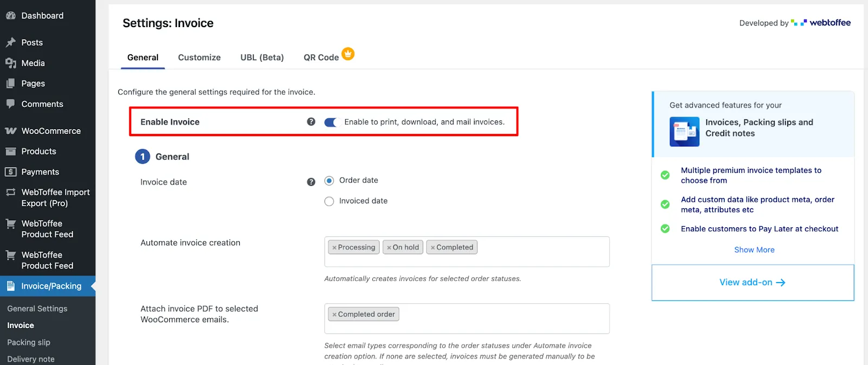This screenshot has height=365, width=868.
Task: Remove the On hold status tag
Action: 389,247
